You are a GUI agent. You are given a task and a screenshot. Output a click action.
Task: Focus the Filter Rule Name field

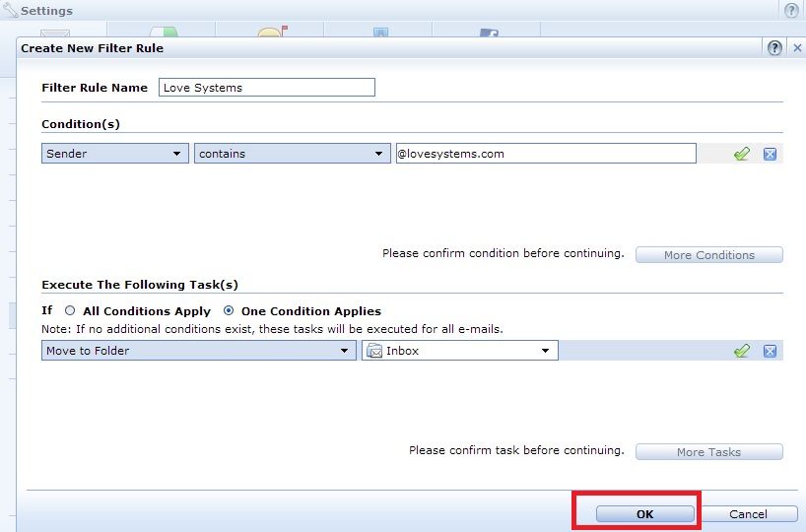[267, 88]
